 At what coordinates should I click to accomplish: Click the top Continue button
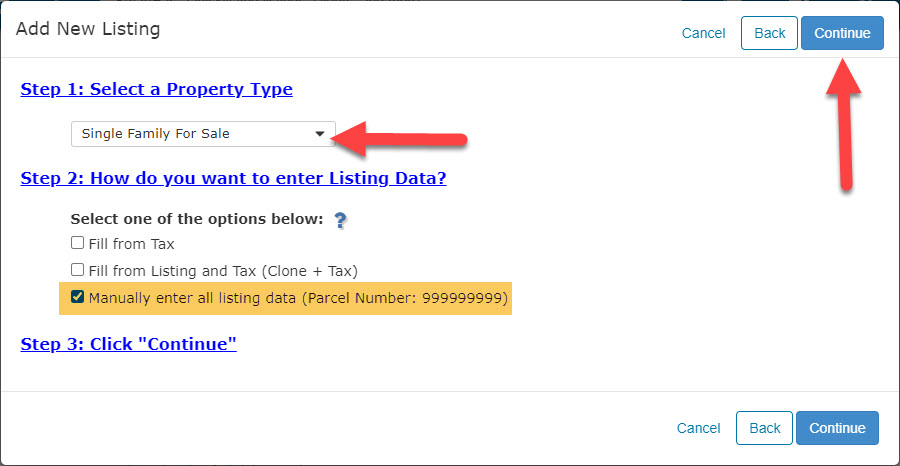click(842, 33)
